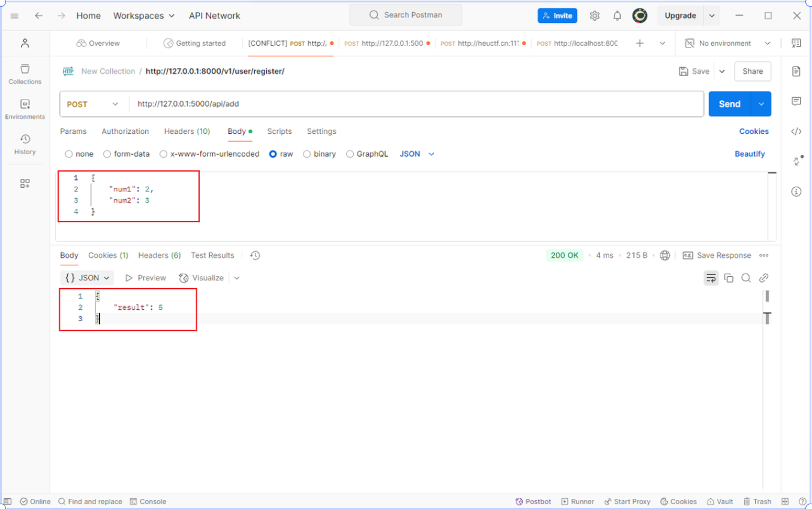Open the response history clock icon
The image size is (812, 509).
point(255,255)
